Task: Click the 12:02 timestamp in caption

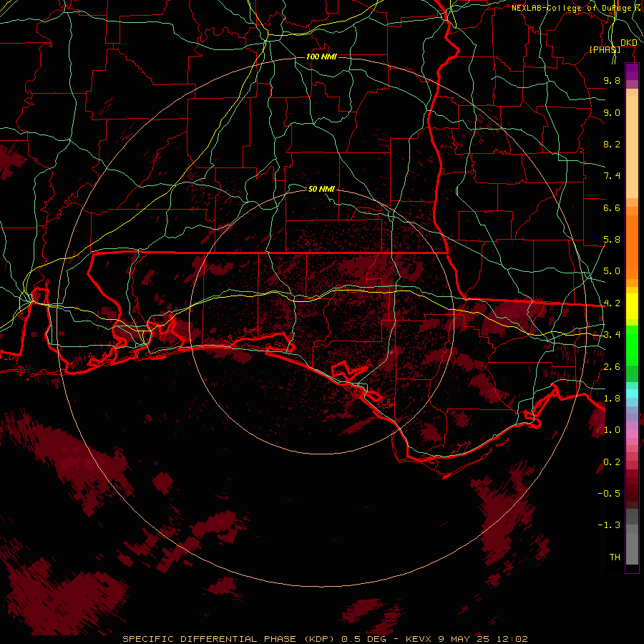Action: click(x=512, y=639)
